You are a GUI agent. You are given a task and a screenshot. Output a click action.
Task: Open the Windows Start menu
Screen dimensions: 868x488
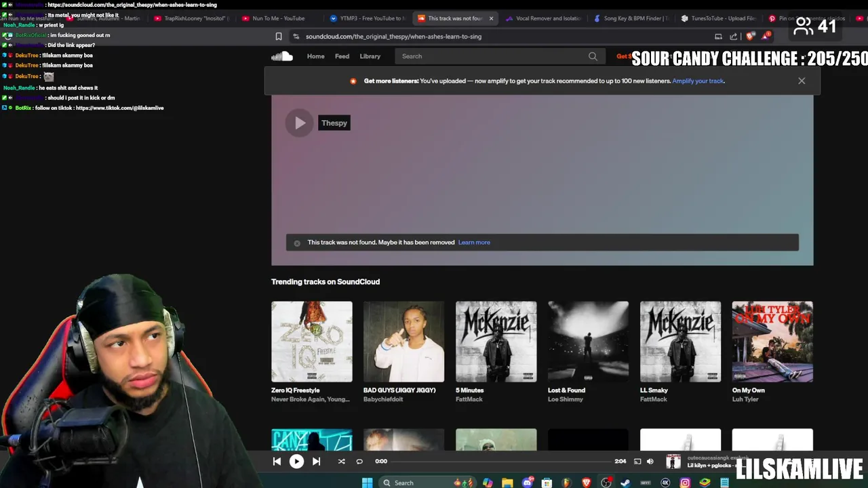pyautogui.click(x=366, y=483)
